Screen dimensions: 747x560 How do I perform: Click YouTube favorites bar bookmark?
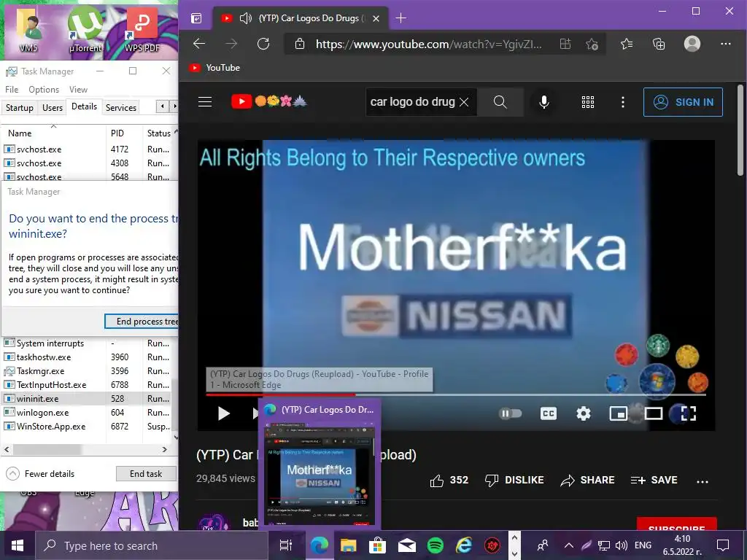click(214, 68)
